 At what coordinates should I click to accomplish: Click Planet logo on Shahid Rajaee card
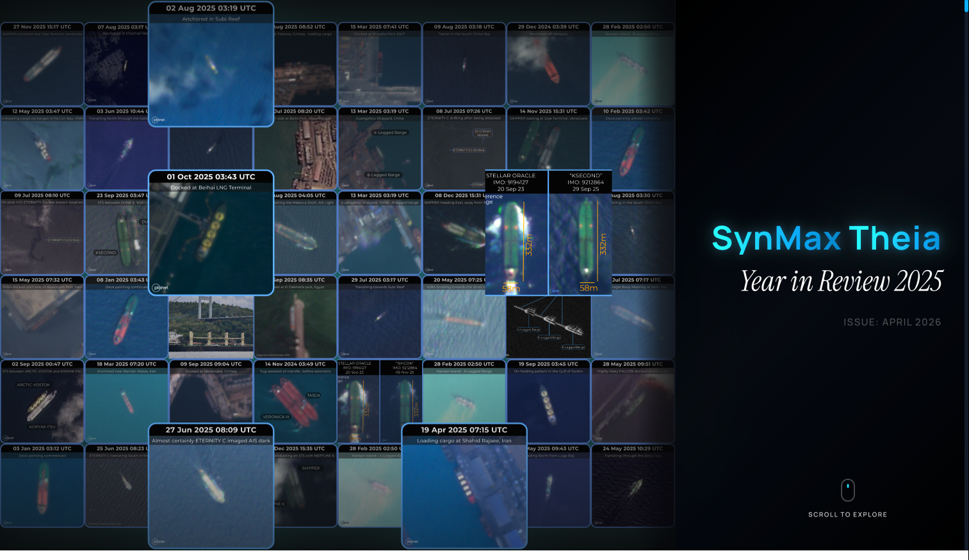[411, 541]
